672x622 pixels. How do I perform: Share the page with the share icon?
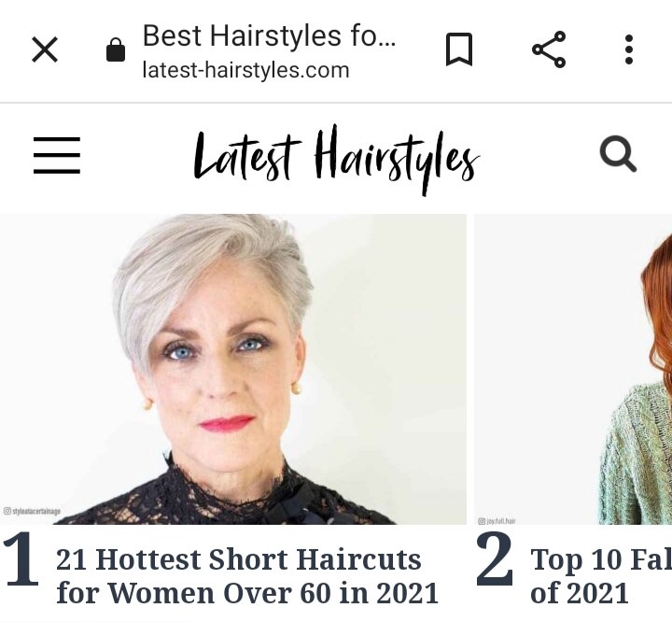(549, 49)
